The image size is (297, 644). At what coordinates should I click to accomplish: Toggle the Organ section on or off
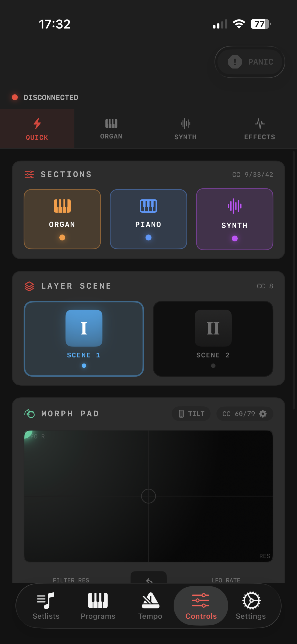click(x=62, y=219)
